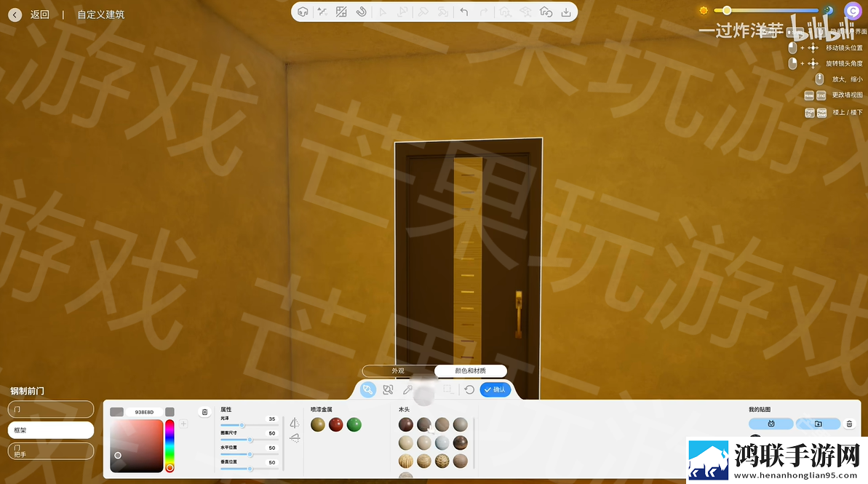Viewport: 868px width, 484px height.
Task: Click the right gray color swatch
Action: pos(170,412)
